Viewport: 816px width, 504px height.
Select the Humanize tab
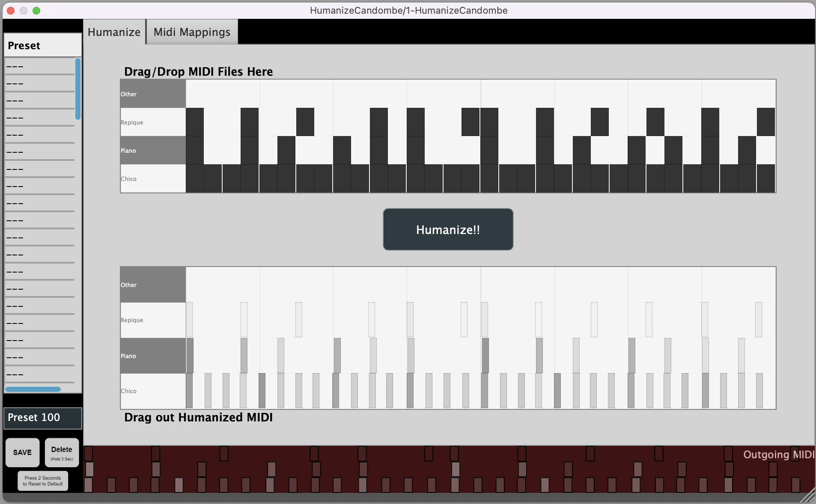pyautogui.click(x=113, y=32)
